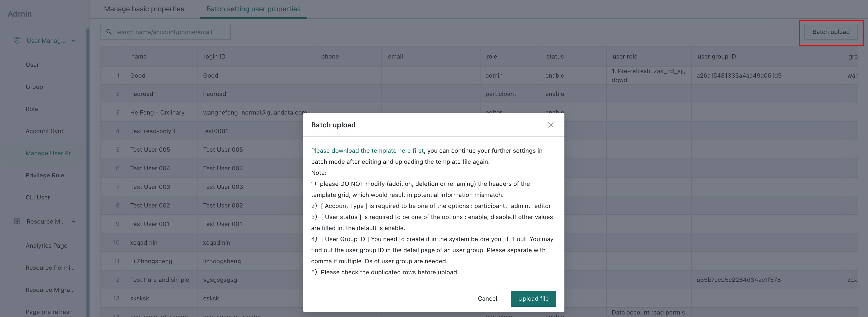Viewport: 868px width, 317px height.
Task: Switch to Manage basic properties tab
Action: (x=144, y=9)
